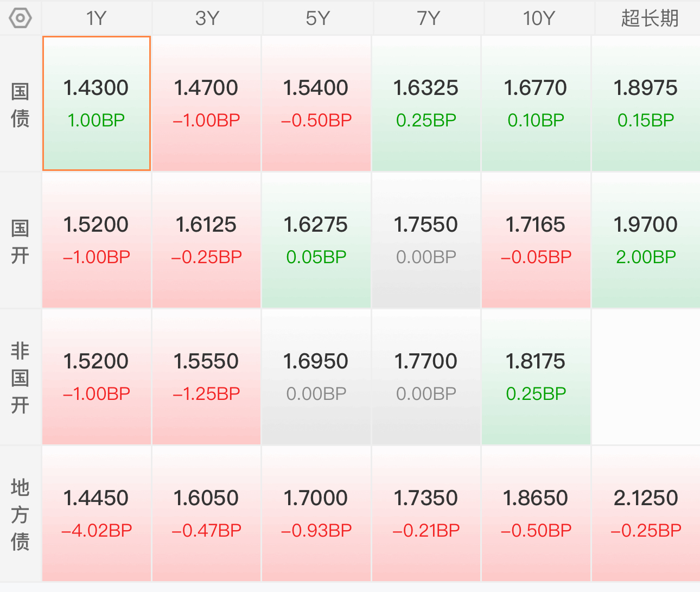Select the 地方债 超长期 cell 2.1250
This screenshot has width=700, height=592.
tap(646, 514)
